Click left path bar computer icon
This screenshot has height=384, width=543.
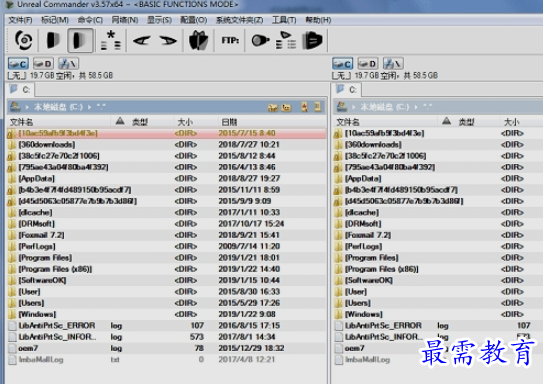pyautogui.click(x=15, y=107)
